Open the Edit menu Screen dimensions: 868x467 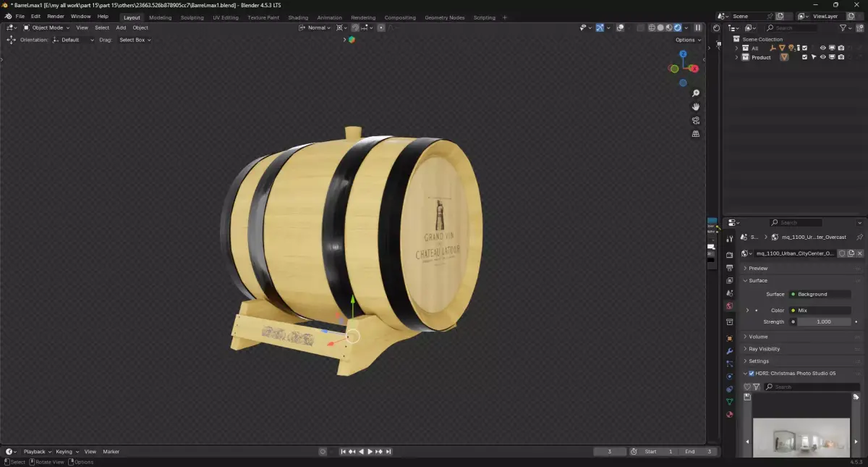click(35, 16)
